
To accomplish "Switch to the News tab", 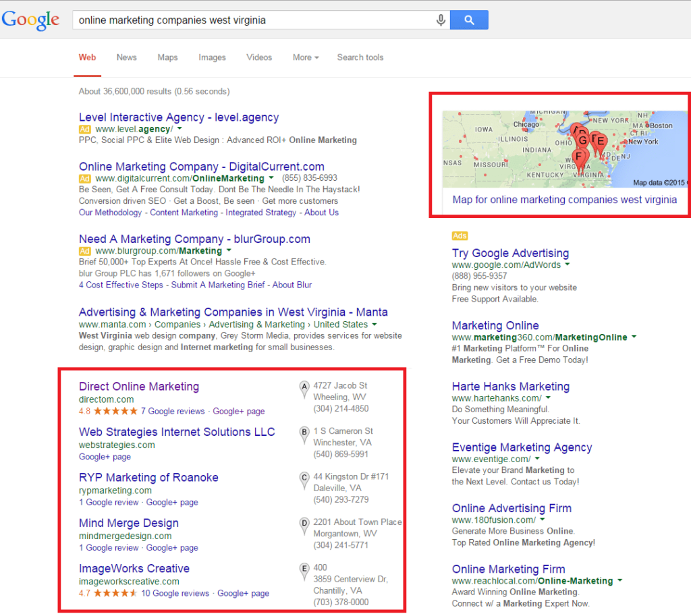I will click(126, 57).
